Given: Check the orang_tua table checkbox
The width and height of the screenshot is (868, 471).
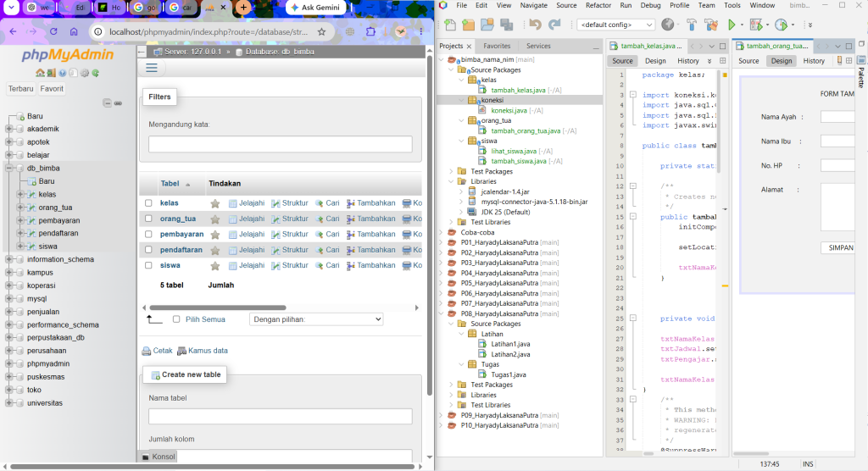Looking at the screenshot, I should tap(148, 219).
